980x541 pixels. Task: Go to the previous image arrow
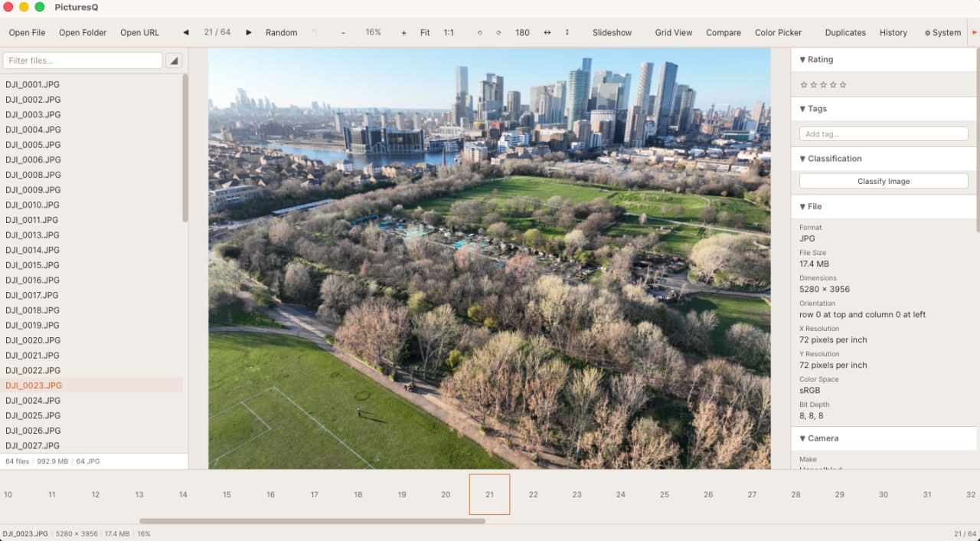[186, 32]
